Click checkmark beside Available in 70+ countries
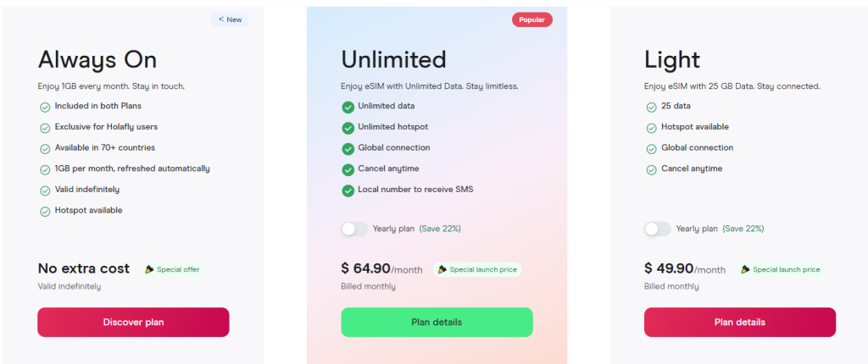The image size is (868, 364). point(45,148)
